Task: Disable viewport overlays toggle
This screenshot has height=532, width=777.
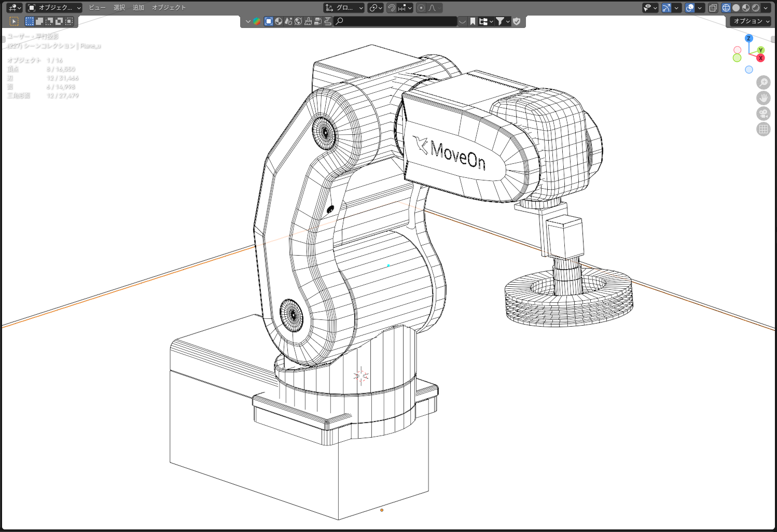Action: point(690,8)
